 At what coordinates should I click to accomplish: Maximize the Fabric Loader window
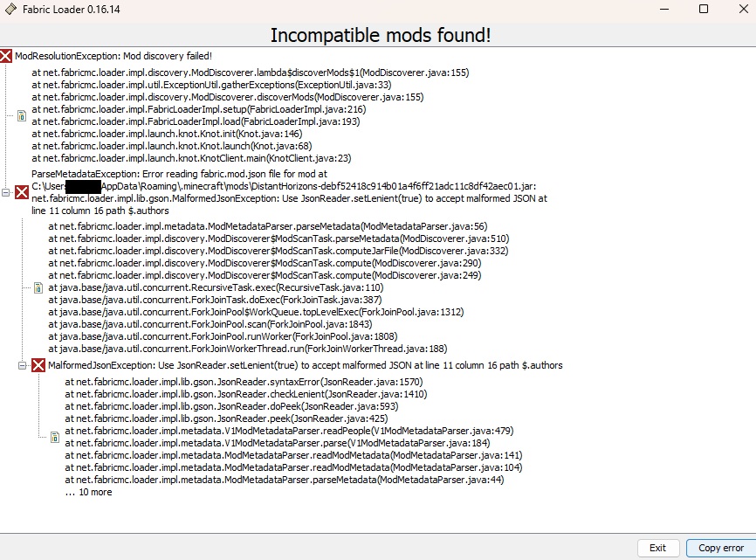[x=704, y=9]
